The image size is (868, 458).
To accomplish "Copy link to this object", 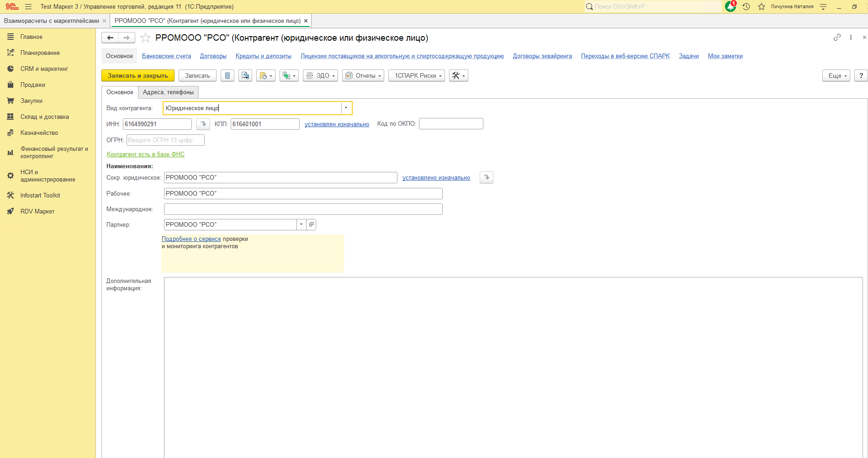I will pos(837,37).
